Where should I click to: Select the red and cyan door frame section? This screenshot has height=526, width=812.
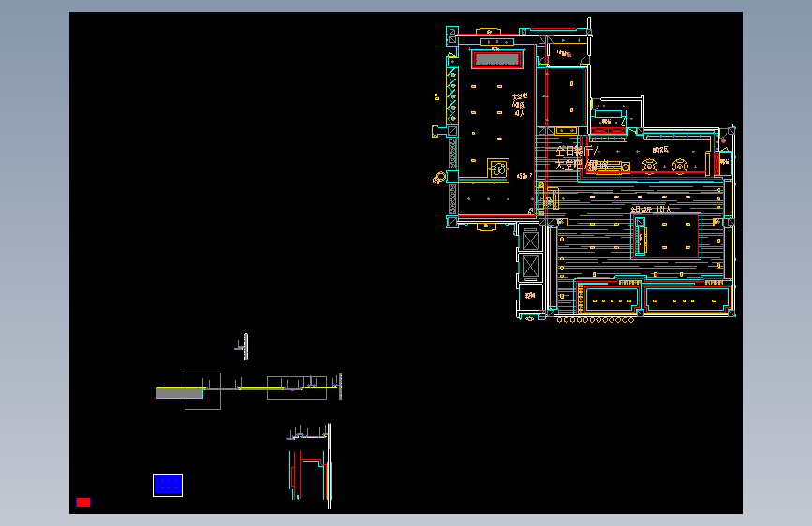click(x=310, y=475)
